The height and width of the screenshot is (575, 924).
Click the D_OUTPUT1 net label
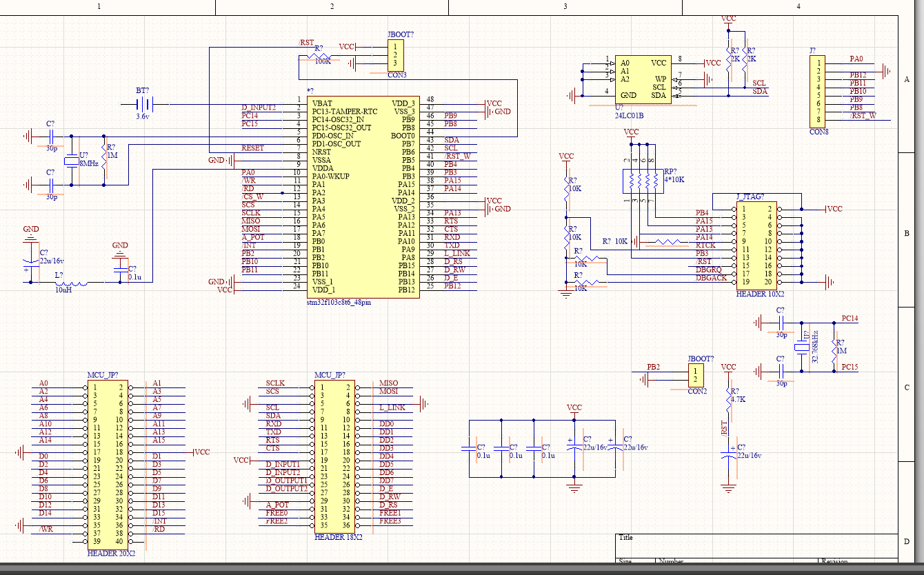pyautogui.click(x=287, y=480)
